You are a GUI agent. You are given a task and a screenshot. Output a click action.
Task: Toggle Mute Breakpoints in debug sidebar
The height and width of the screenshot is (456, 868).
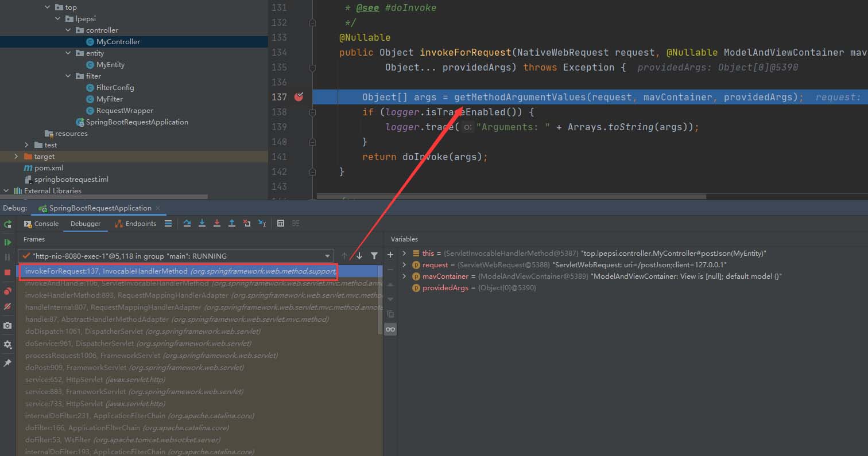(7, 307)
